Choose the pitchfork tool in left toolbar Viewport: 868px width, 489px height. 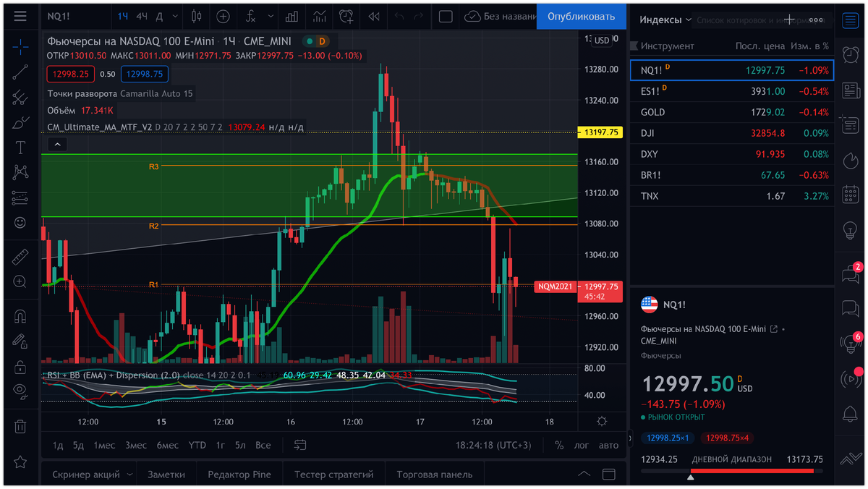click(x=20, y=96)
